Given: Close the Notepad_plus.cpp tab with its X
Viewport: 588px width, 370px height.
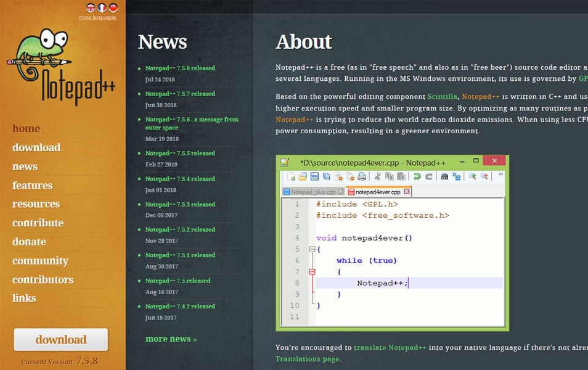Looking at the screenshot, I should coord(340,192).
